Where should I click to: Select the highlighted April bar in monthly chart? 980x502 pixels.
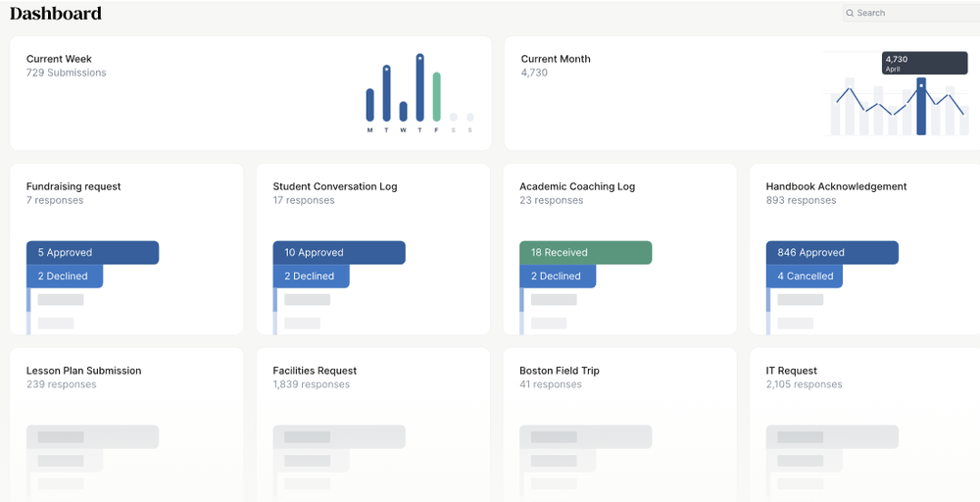921,106
